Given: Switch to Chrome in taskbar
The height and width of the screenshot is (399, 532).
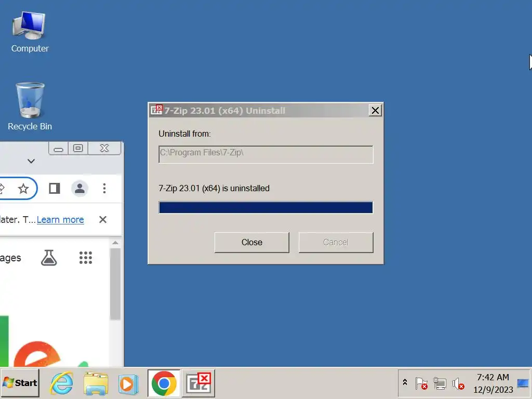Looking at the screenshot, I should coord(164,383).
